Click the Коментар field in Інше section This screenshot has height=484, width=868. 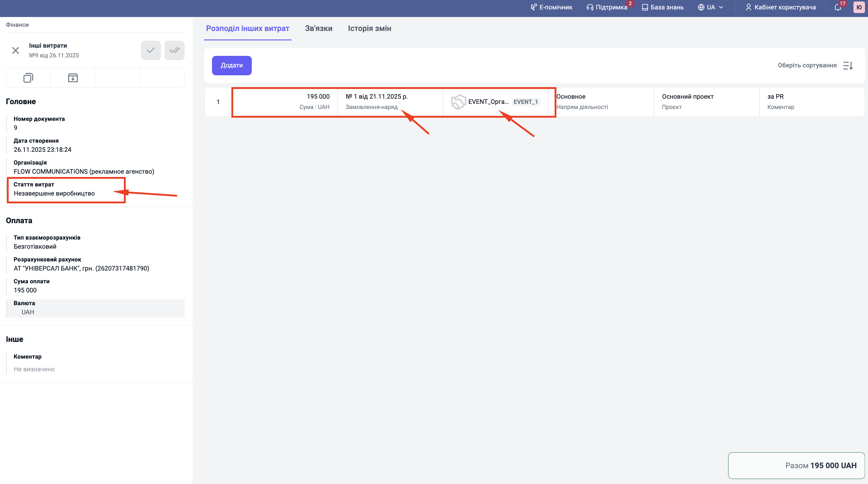pos(34,369)
